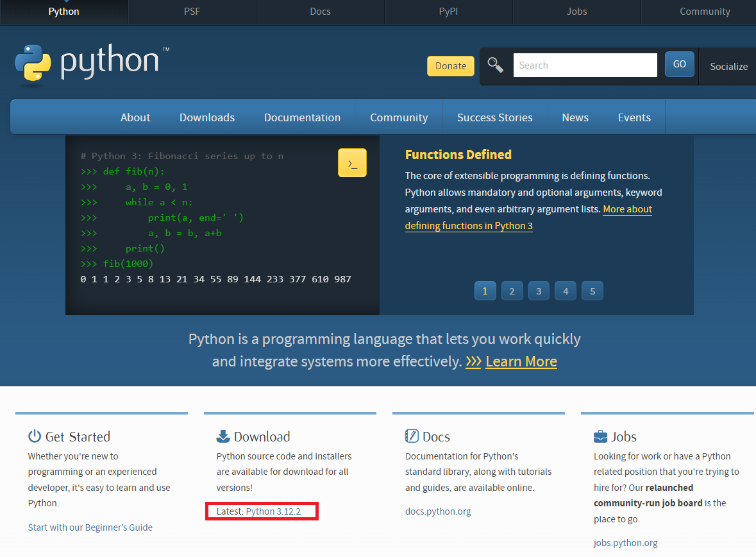The height and width of the screenshot is (557, 756).
Task: Select slide 3 in the code carousel
Action: coord(539,291)
